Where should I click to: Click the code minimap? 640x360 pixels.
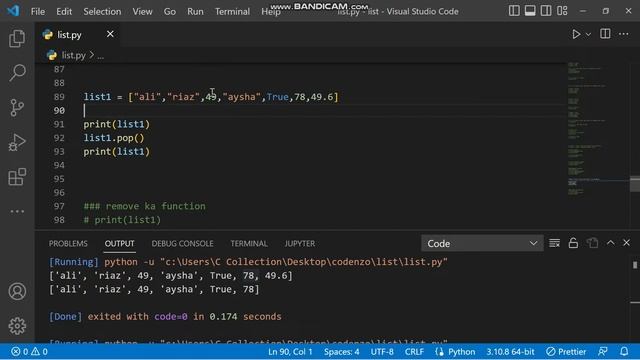(x=598, y=129)
